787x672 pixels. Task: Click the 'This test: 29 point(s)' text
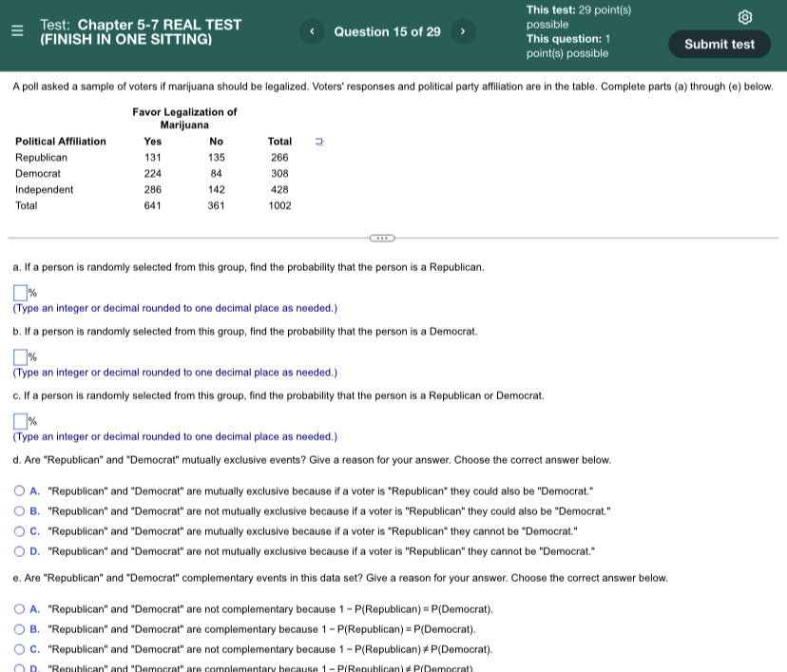579,10
